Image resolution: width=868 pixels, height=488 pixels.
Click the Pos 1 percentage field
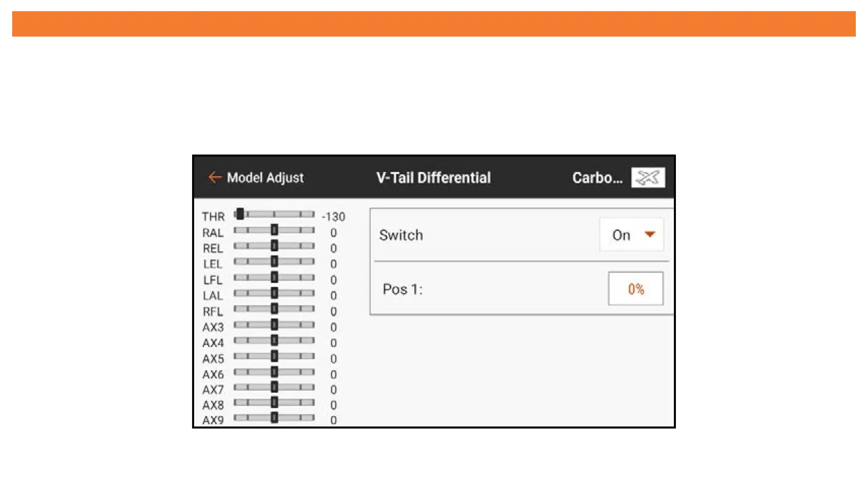tap(635, 289)
